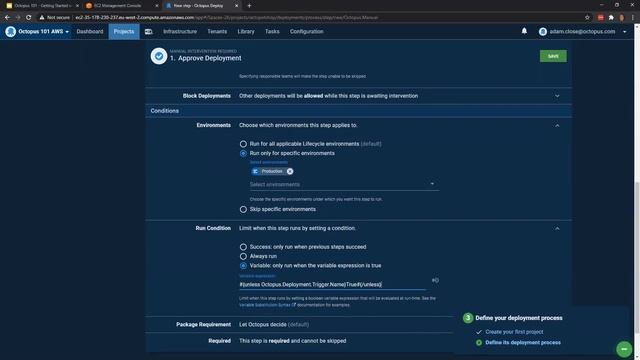Bookmark this page with the star icon

[587, 18]
